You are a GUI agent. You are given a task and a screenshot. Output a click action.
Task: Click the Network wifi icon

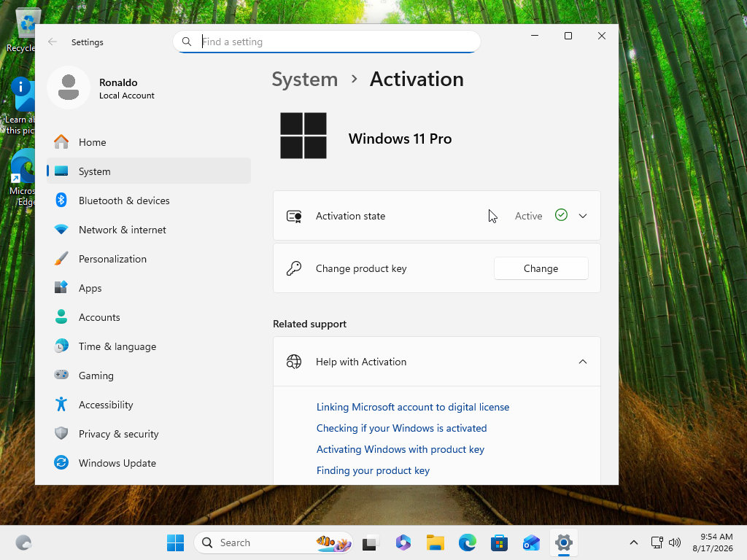(61, 230)
